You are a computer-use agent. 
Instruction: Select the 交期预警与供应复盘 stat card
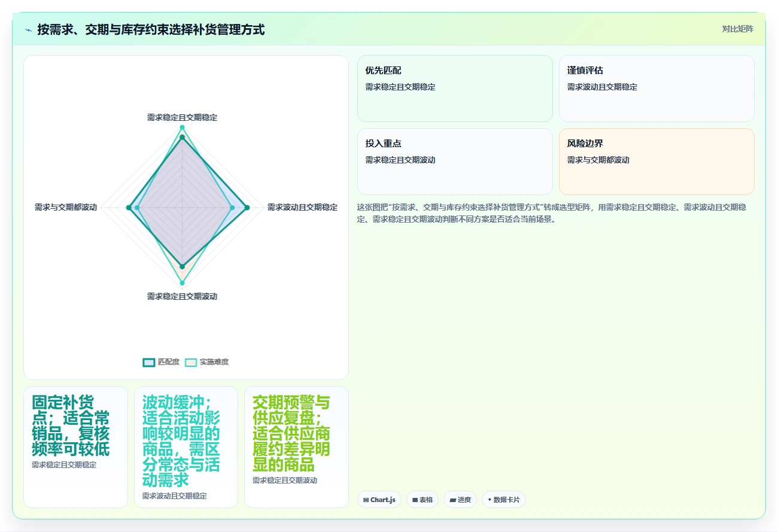(x=296, y=447)
